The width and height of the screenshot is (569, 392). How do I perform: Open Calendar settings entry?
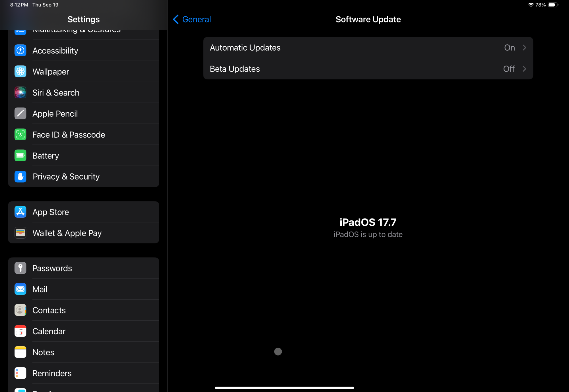(49, 331)
